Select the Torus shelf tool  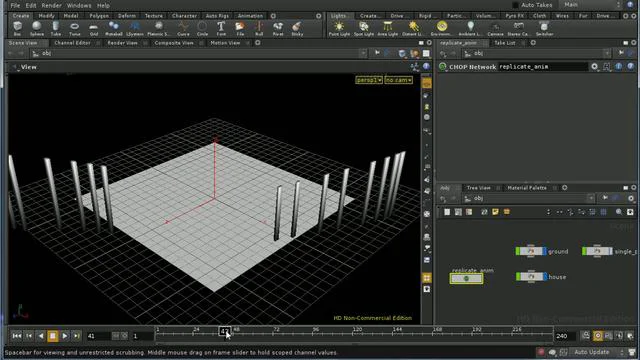[x=75, y=29]
